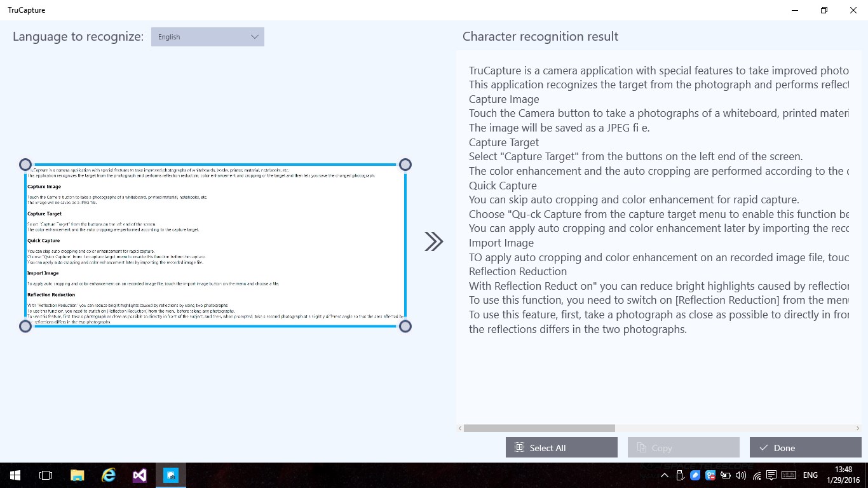Select the bottom-right crop corner handle
This screenshot has width=868, height=488.
coord(405,326)
